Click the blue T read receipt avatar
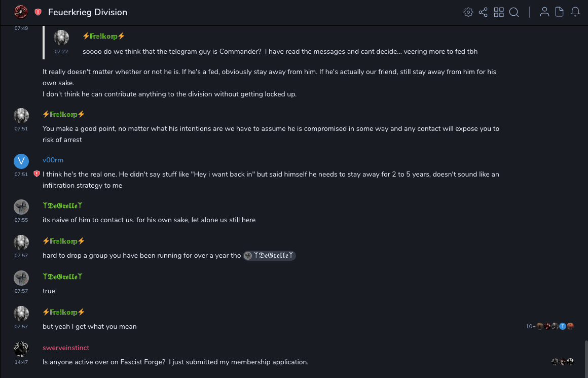Image resolution: width=588 pixels, height=378 pixels. [x=563, y=326]
